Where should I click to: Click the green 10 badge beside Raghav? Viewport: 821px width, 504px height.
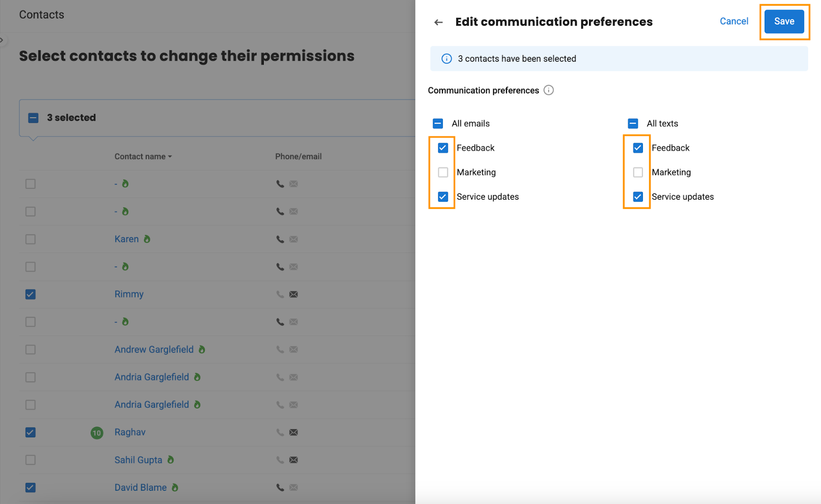click(x=96, y=433)
